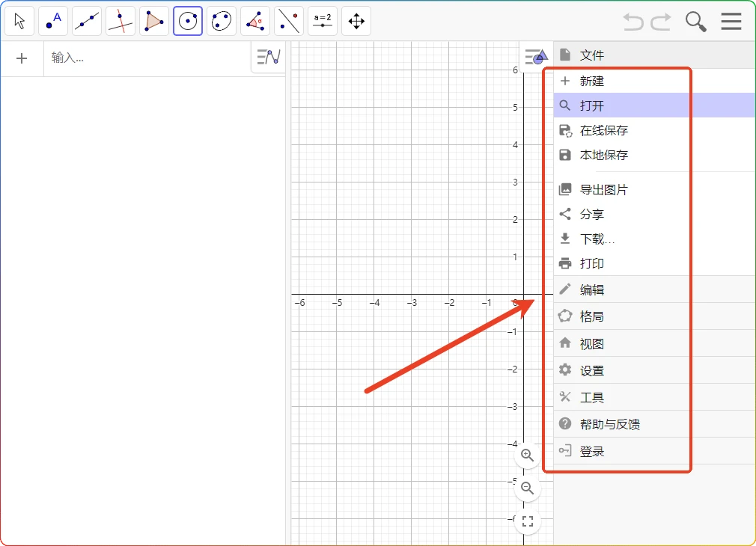Open the graphics view style menu

pyautogui.click(x=536, y=56)
